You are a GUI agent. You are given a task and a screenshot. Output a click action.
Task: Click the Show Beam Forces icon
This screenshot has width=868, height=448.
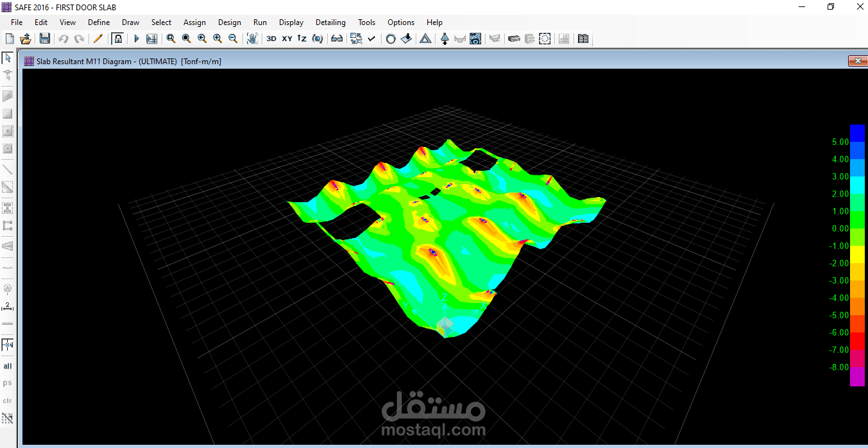click(460, 39)
